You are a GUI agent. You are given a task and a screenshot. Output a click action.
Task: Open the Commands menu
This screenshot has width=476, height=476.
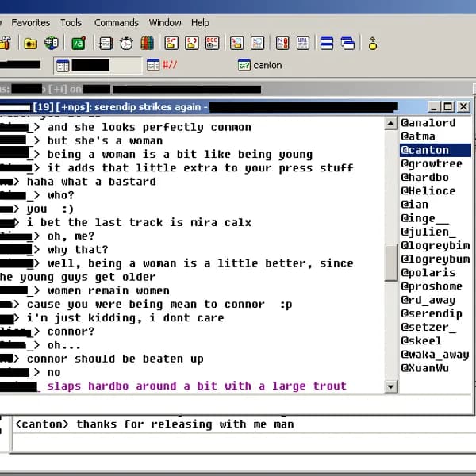[x=116, y=23]
